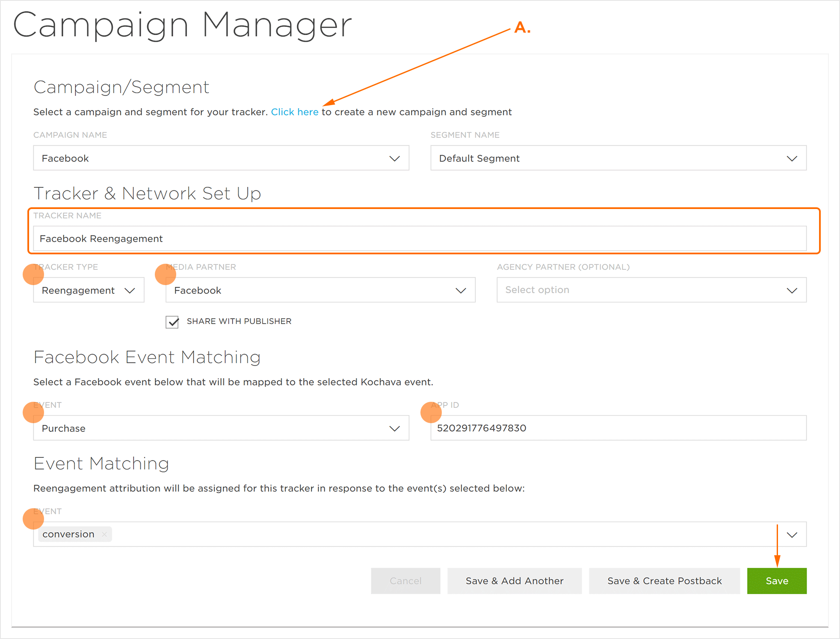Follow the Click here link

pyautogui.click(x=295, y=112)
